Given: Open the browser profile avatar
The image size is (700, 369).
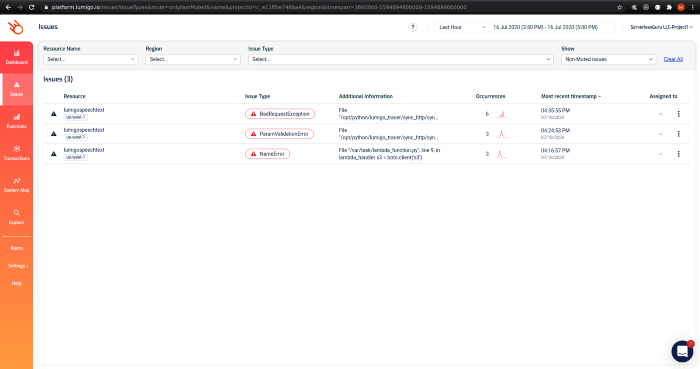Looking at the screenshot, I should click(681, 7).
